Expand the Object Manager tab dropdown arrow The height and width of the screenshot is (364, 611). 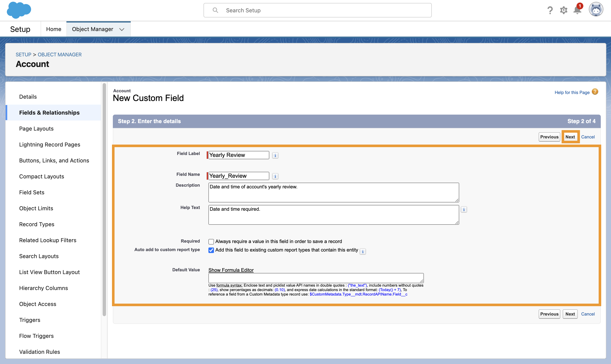click(x=122, y=29)
